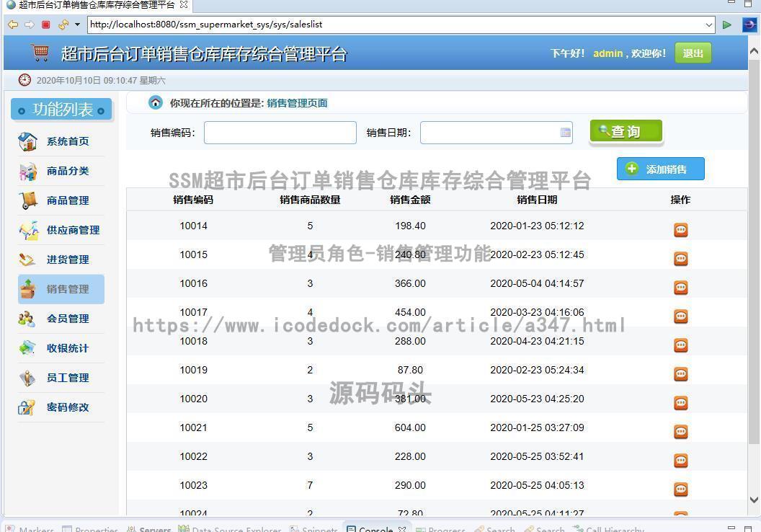Click the 添加销售 button
Viewport: 761px width, 532px height.
tap(660, 169)
